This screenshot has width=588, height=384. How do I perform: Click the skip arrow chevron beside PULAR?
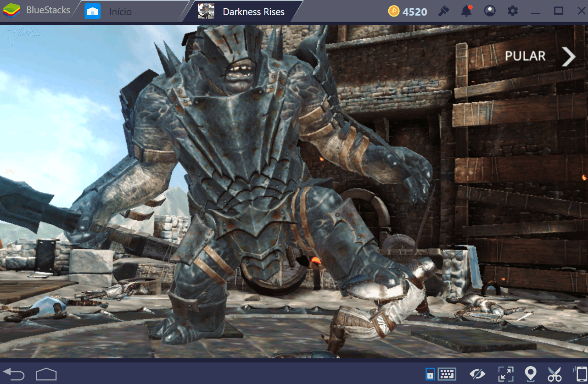click(569, 56)
